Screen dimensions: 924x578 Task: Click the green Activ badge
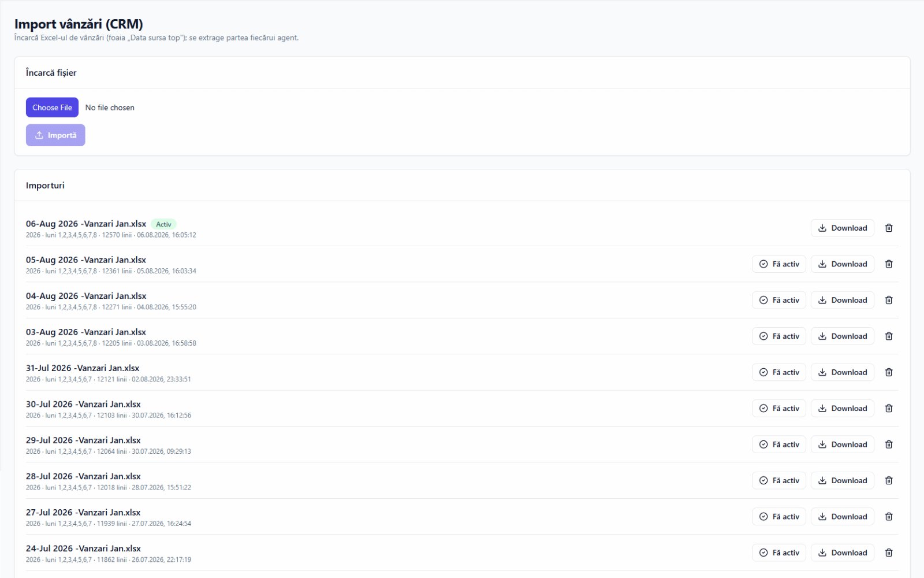(x=163, y=224)
